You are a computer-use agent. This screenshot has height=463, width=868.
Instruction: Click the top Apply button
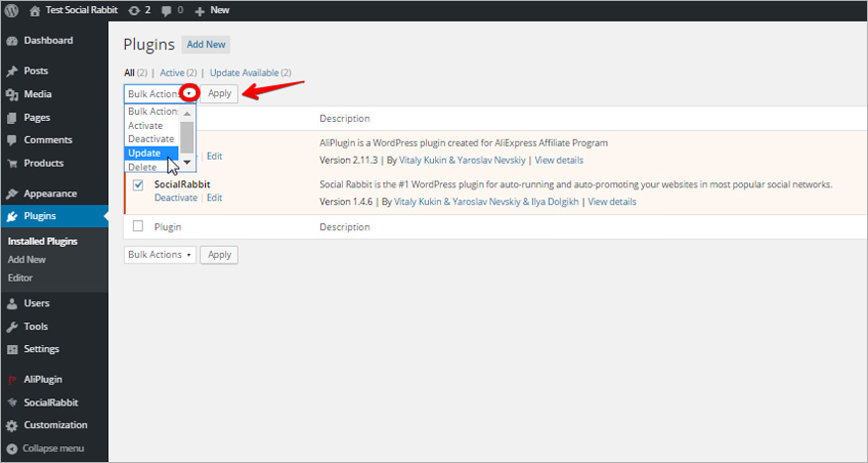(x=219, y=93)
